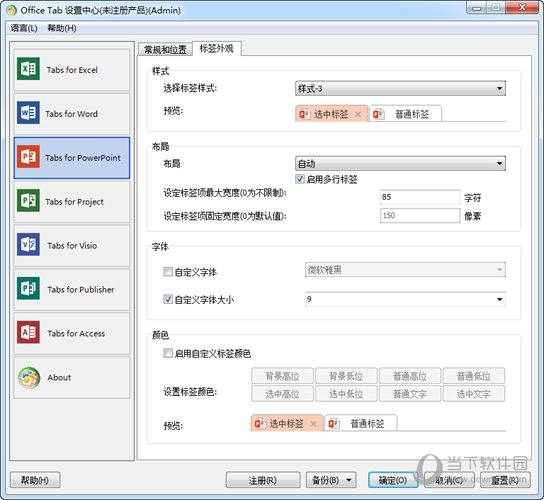This screenshot has width=544, height=500.
Task: Open the Access icon in the sidebar
Action: click(x=28, y=332)
